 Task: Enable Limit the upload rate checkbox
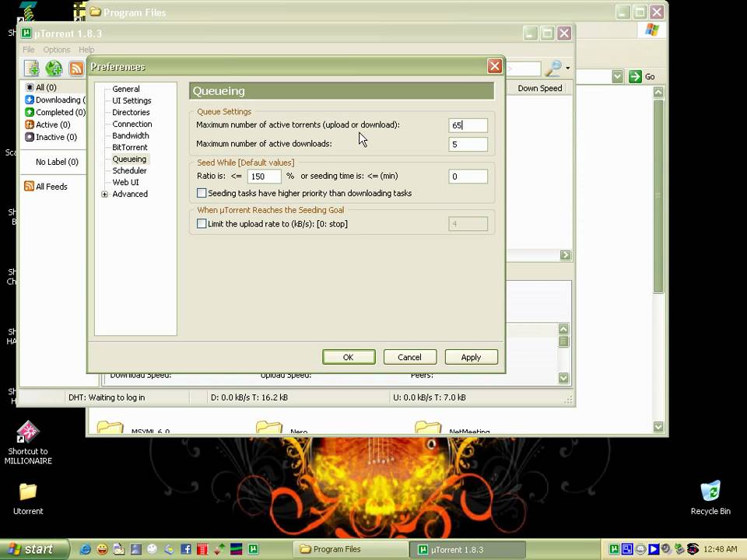pos(202,224)
